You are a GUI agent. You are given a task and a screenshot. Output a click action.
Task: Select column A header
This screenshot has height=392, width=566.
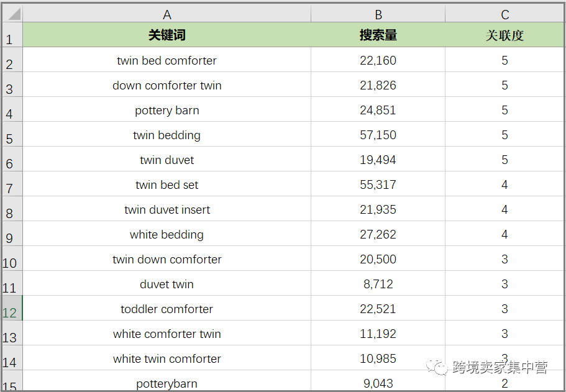(167, 13)
